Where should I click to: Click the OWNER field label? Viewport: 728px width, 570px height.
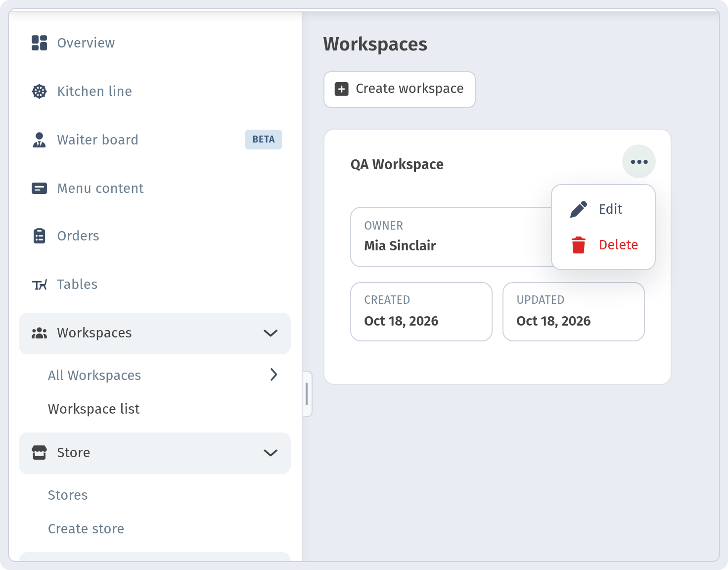click(x=384, y=226)
